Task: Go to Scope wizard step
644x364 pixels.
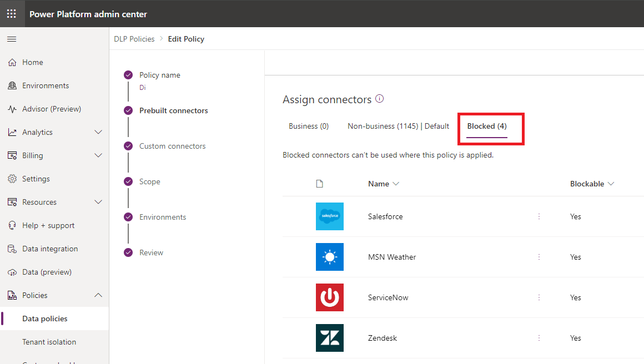Action: point(149,181)
